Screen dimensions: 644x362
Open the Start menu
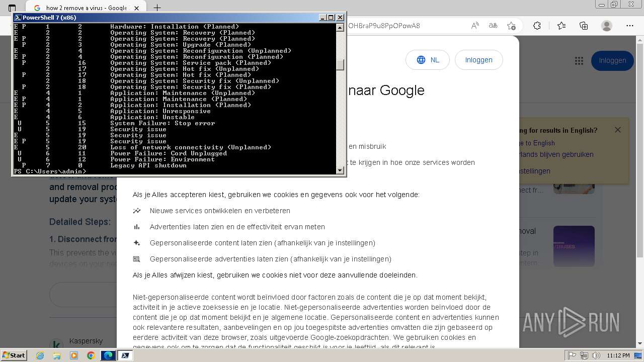click(x=14, y=355)
